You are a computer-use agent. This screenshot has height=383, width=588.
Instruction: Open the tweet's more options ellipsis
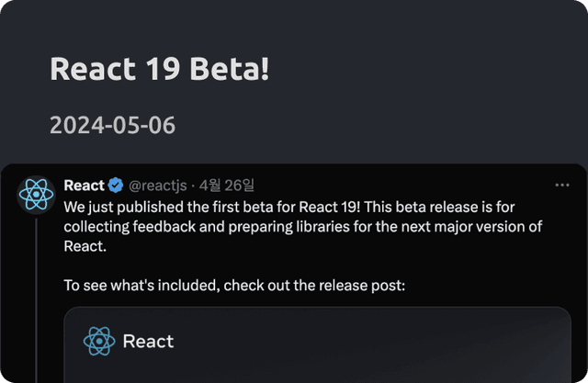562,185
